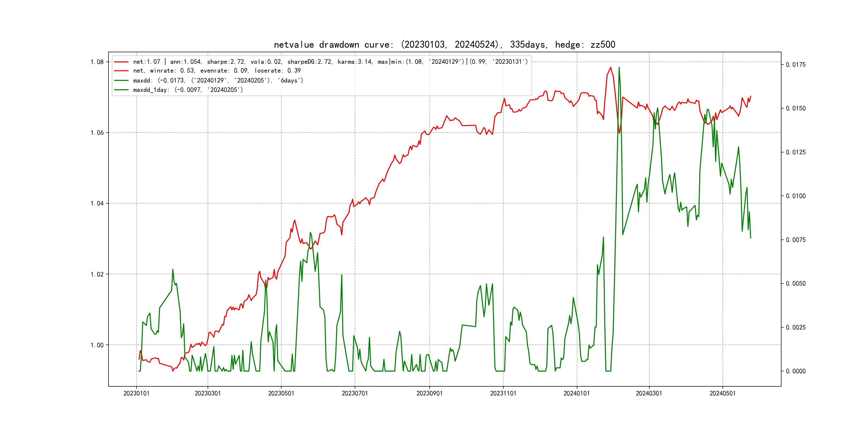Click the 1.04 left axis tick label

[x=97, y=204]
